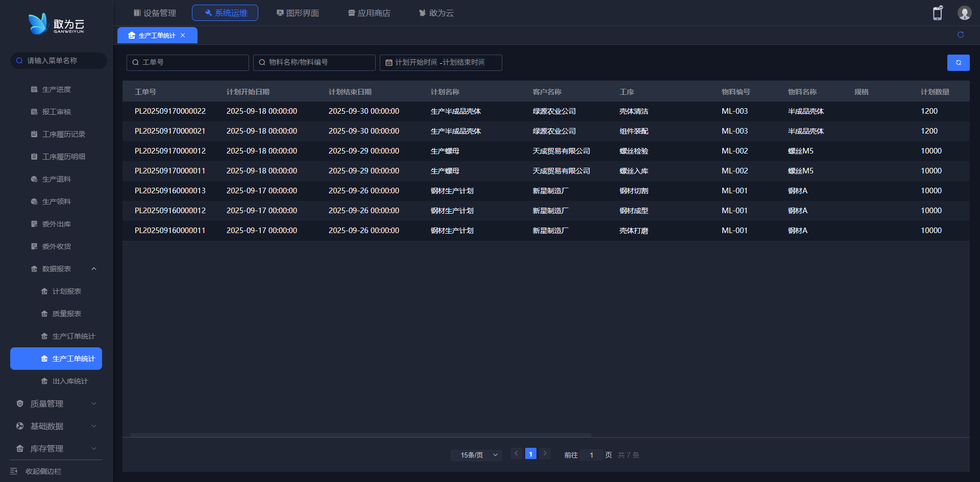Close the 生产工单统计 tab

point(183,35)
